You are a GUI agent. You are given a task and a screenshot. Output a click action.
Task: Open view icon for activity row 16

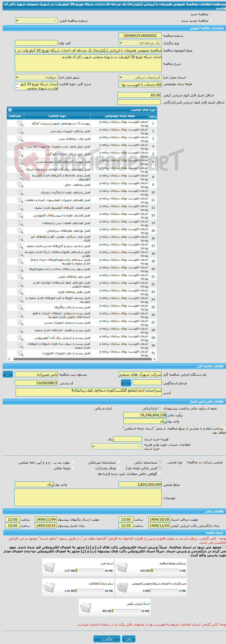click(x=20, y=238)
